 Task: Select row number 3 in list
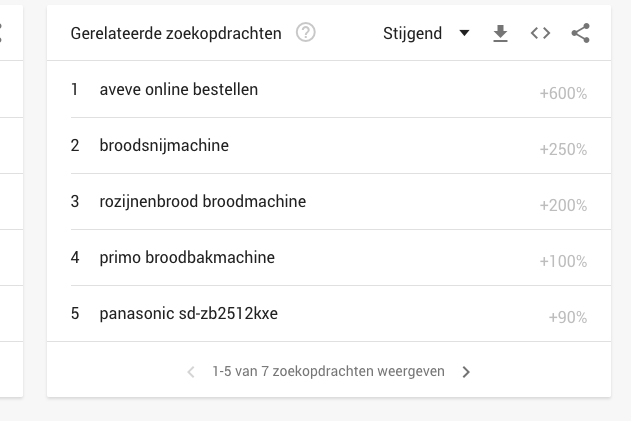click(x=75, y=201)
